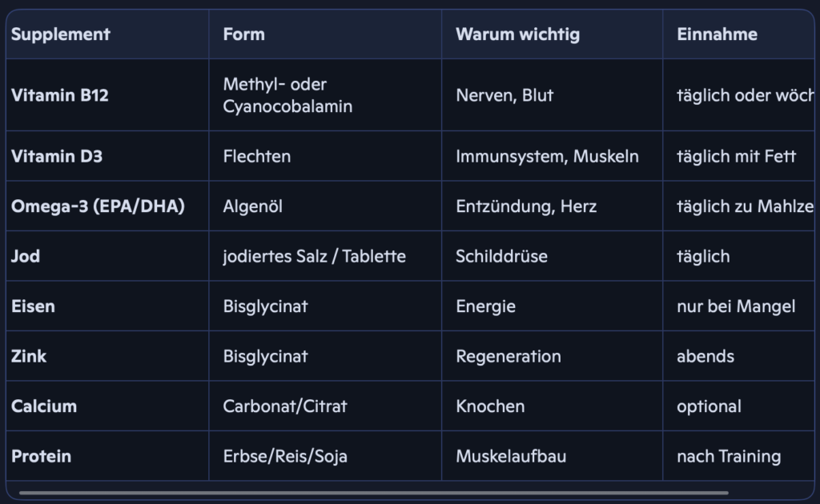Click the Supplement column header
This screenshot has height=504, width=820.
61,34
